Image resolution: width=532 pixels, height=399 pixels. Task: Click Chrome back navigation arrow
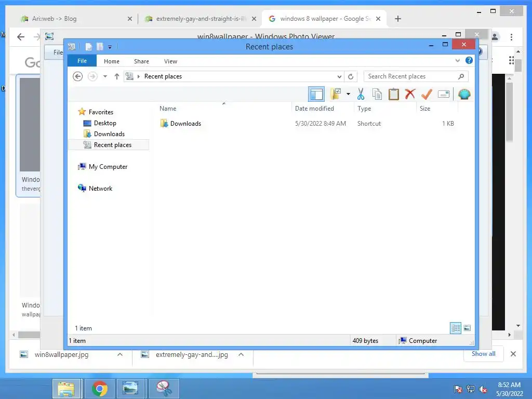point(21,37)
